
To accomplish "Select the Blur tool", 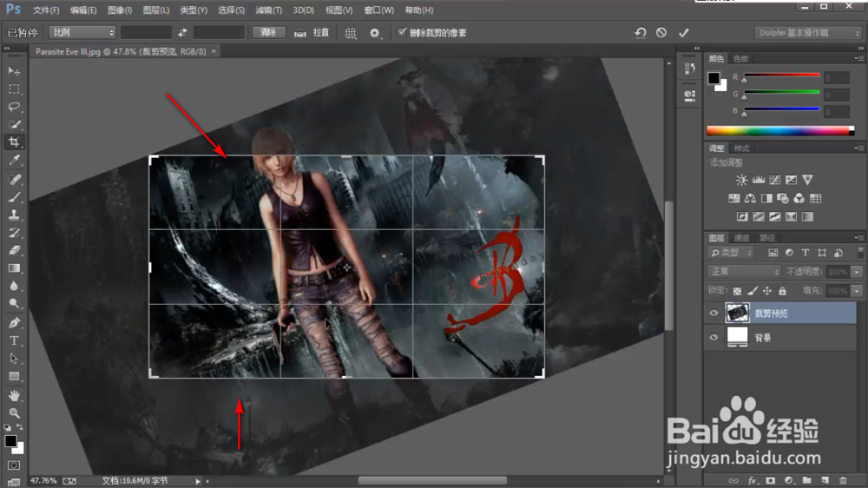I will [x=14, y=286].
